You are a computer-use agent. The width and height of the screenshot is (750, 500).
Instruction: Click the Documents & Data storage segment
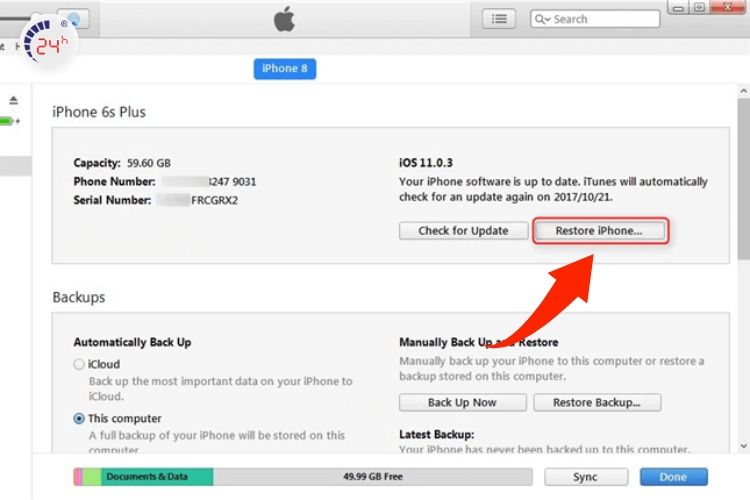(x=157, y=477)
